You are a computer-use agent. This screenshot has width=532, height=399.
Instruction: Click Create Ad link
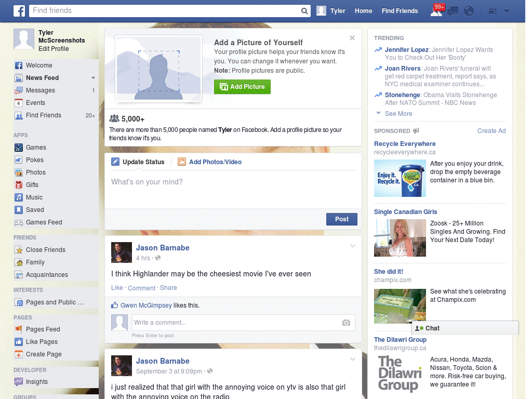(491, 131)
